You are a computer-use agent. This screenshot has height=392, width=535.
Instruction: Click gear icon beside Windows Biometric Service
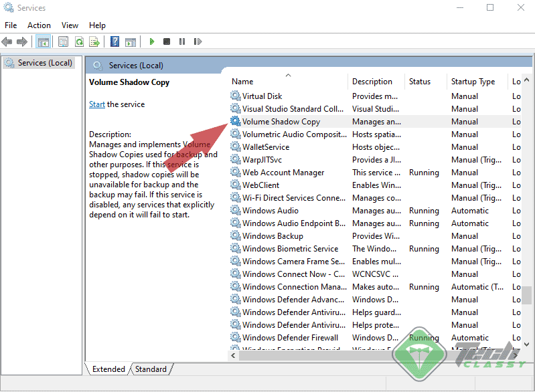[236, 248]
